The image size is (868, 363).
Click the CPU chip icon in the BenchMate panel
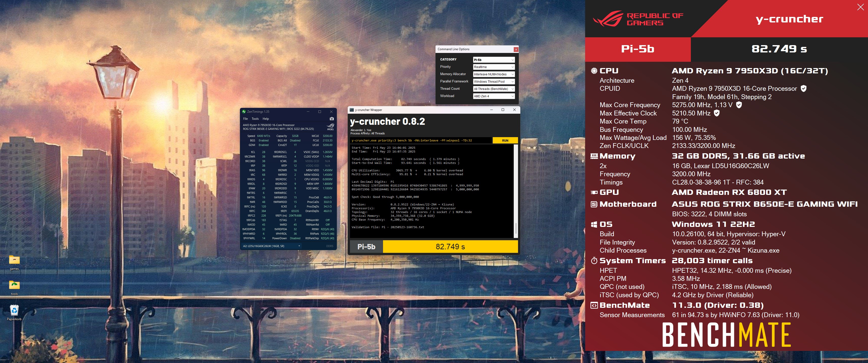pyautogui.click(x=594, y=71)
